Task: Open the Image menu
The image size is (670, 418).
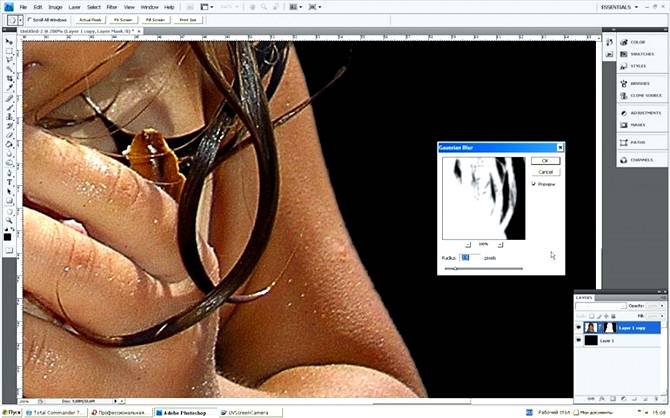Action: [x=57, y=7]
